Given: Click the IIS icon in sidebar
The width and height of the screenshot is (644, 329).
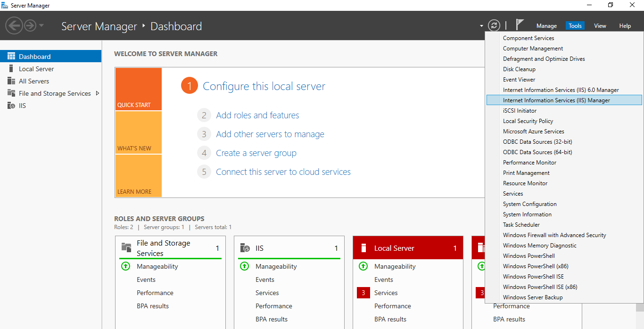Looking at the screenshot, I should coord(11,106).
